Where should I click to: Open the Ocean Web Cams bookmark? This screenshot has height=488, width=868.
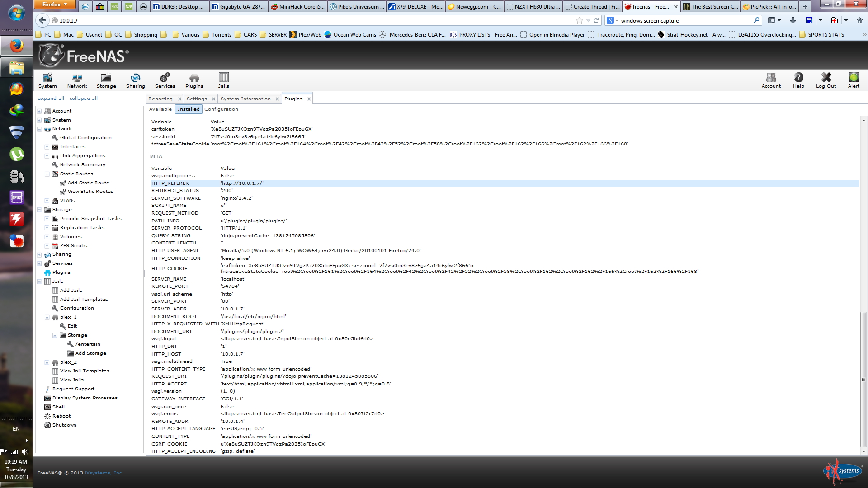pyautogui.click(x=350, y=34)
